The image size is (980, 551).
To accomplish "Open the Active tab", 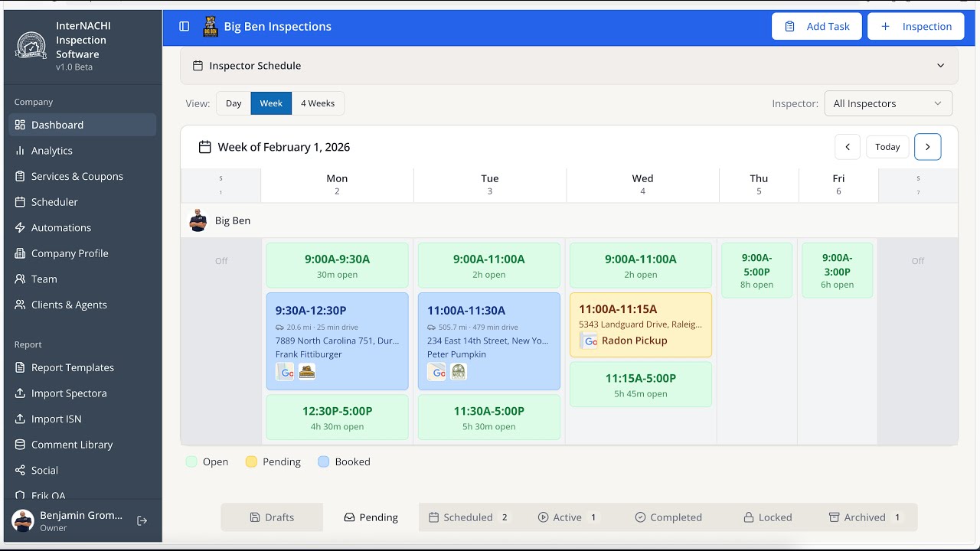I will click(x=568, y=517).
